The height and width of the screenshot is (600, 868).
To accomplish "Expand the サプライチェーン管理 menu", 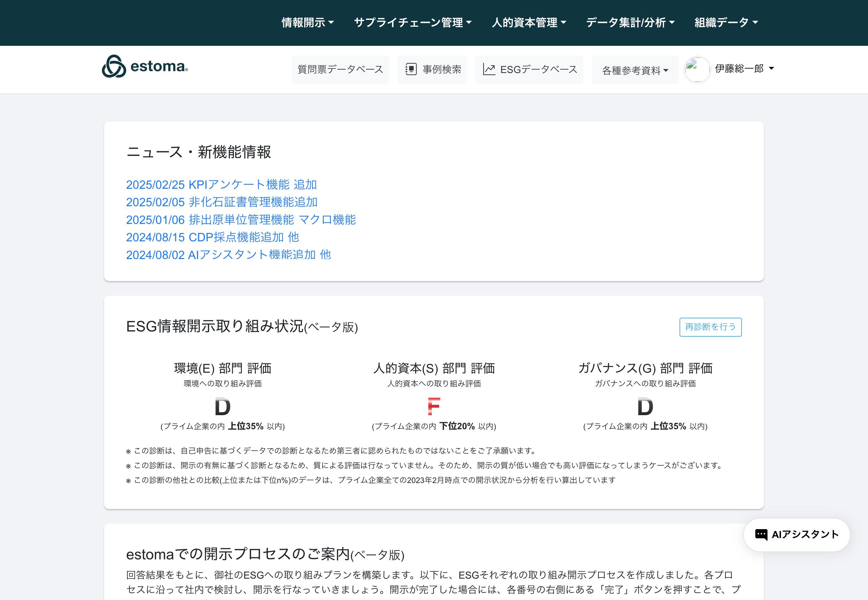I will pyautogui.click(x=413, y=23).
